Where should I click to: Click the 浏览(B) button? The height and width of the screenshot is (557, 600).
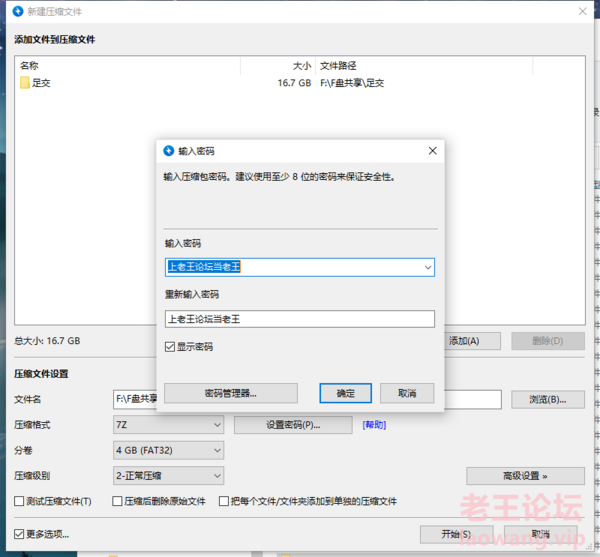tap(548, 400)
